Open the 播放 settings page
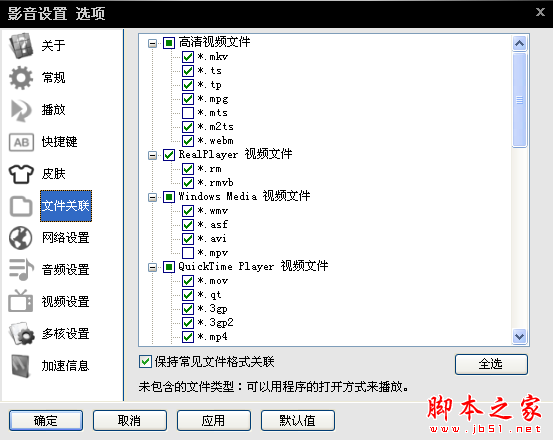 pyautogui.click(x=54, y=110)
